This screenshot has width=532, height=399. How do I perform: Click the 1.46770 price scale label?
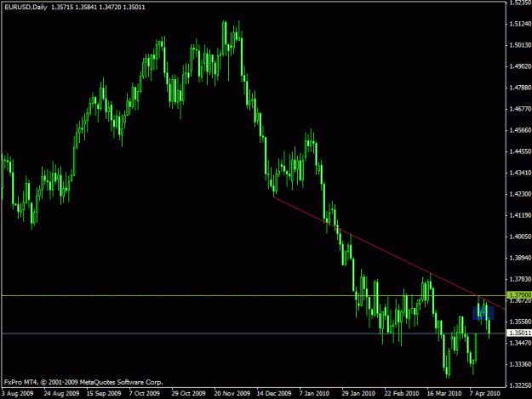point(520,109)
